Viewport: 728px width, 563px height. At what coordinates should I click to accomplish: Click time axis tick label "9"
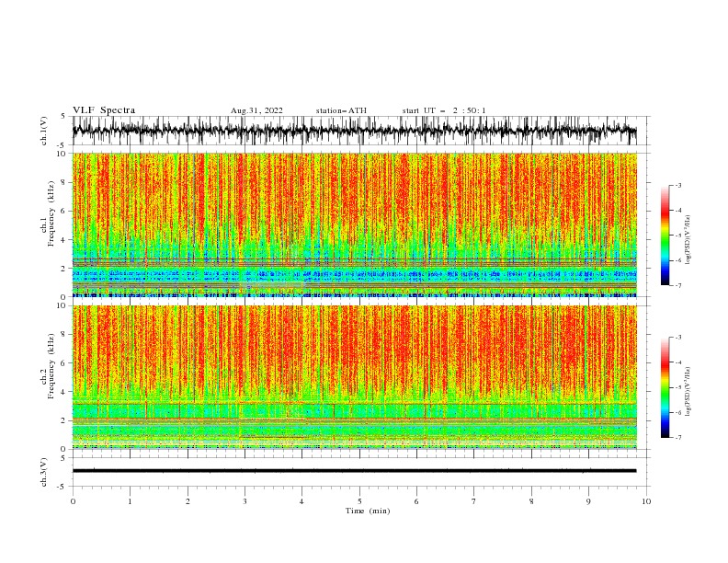(x=588, y=501)
